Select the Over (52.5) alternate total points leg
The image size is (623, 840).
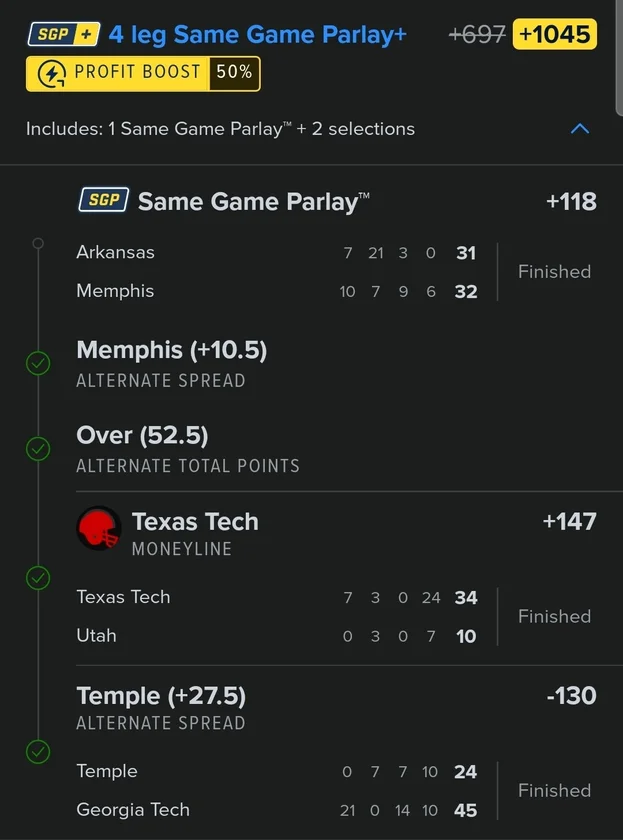[142, 436]
